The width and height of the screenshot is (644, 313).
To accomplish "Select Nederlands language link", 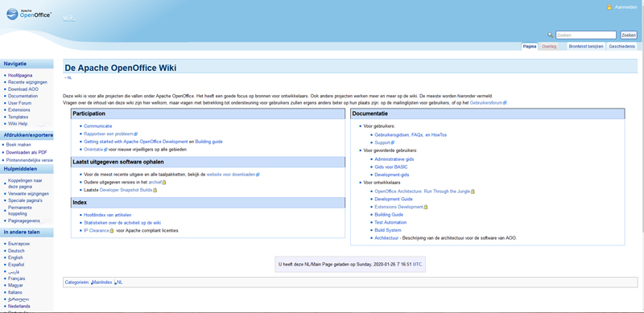I will point(19,306).
